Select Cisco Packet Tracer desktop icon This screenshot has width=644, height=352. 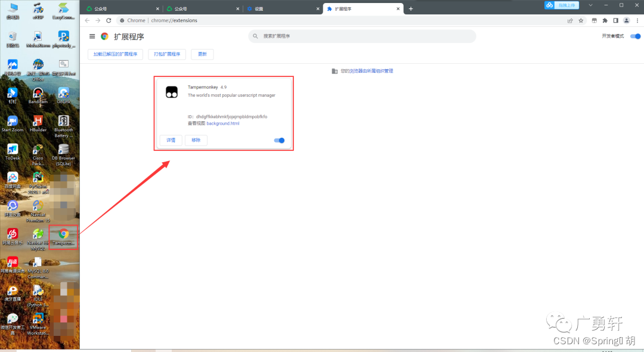tap(38, 155)
